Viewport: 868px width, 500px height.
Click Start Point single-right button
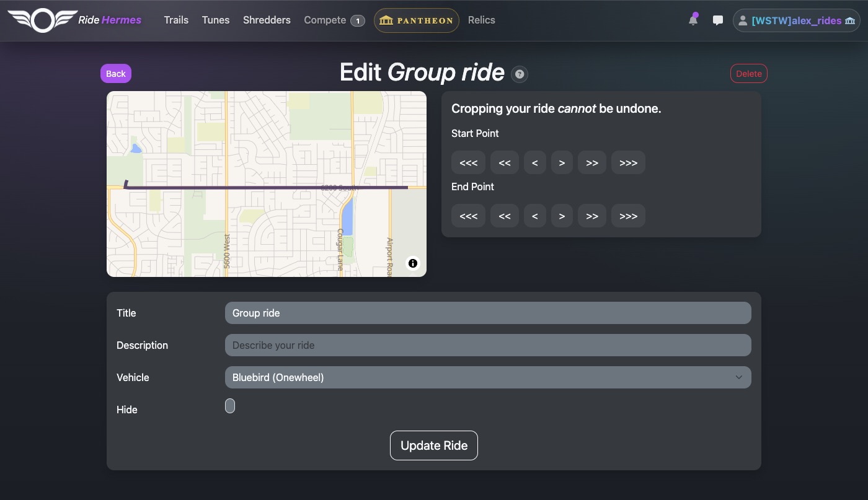click(x=562, y=163)
